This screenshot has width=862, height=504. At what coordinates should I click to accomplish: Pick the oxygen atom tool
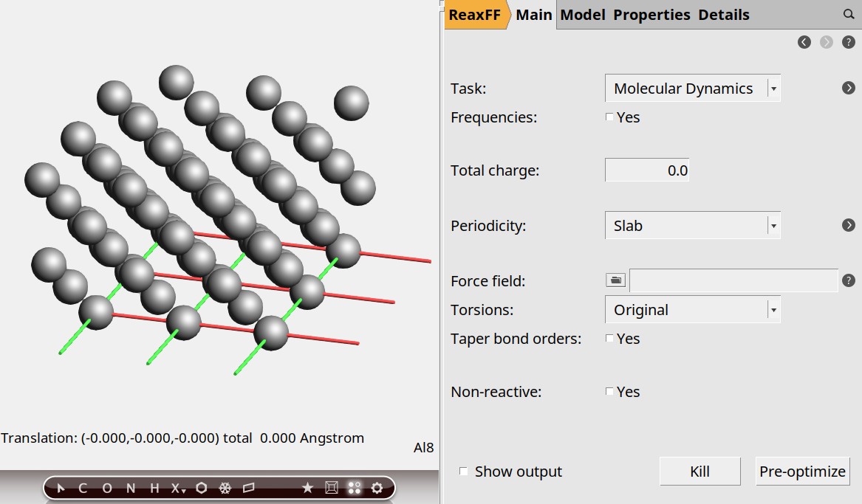(107, 488)
